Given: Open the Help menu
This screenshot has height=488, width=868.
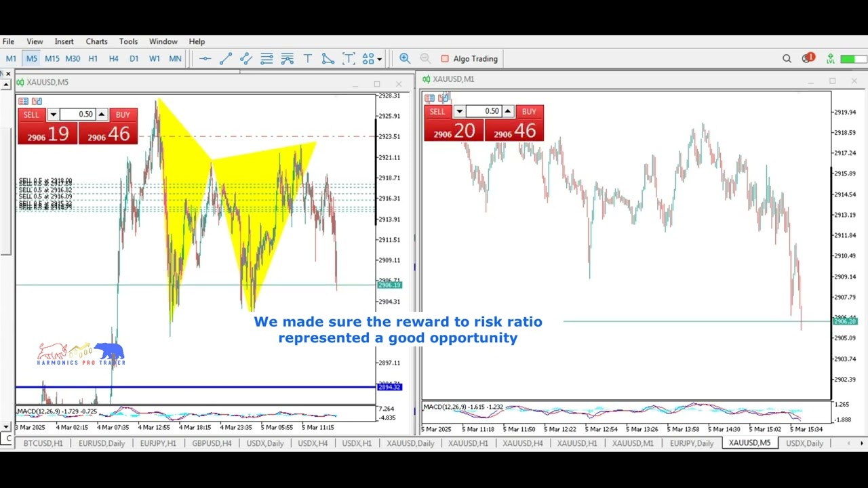Looking at the screenshot, I should point(197,41).
